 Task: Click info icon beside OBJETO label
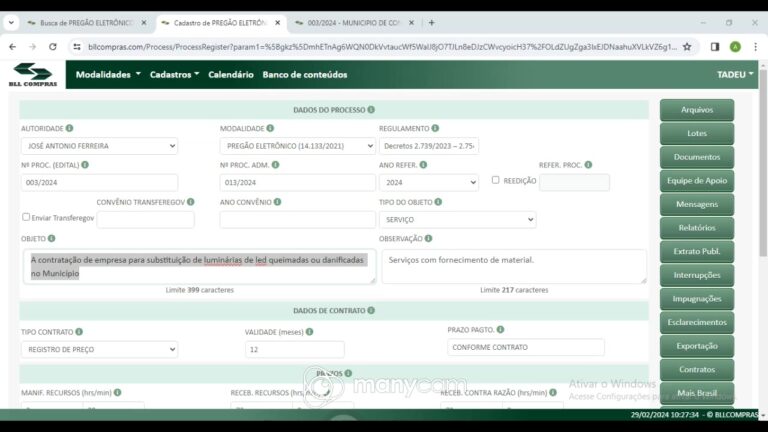pyautogui.click(x=51, y=239)
